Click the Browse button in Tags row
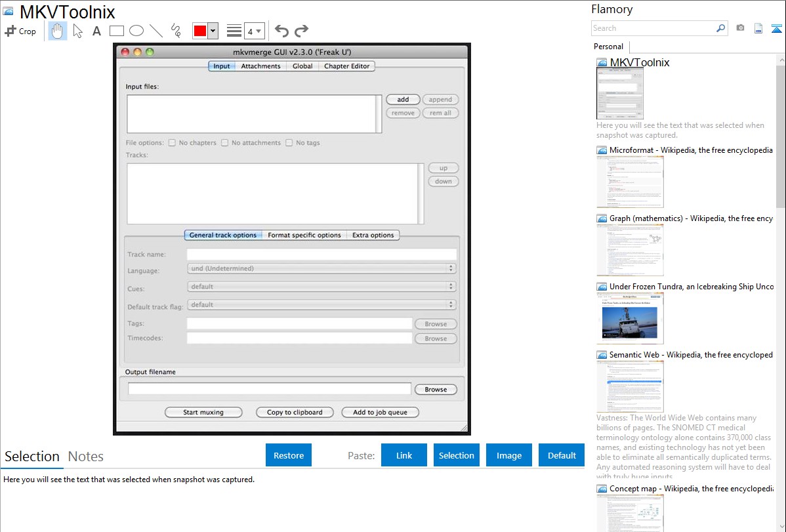Screen dimensions: 786x532 click(436, 324)
